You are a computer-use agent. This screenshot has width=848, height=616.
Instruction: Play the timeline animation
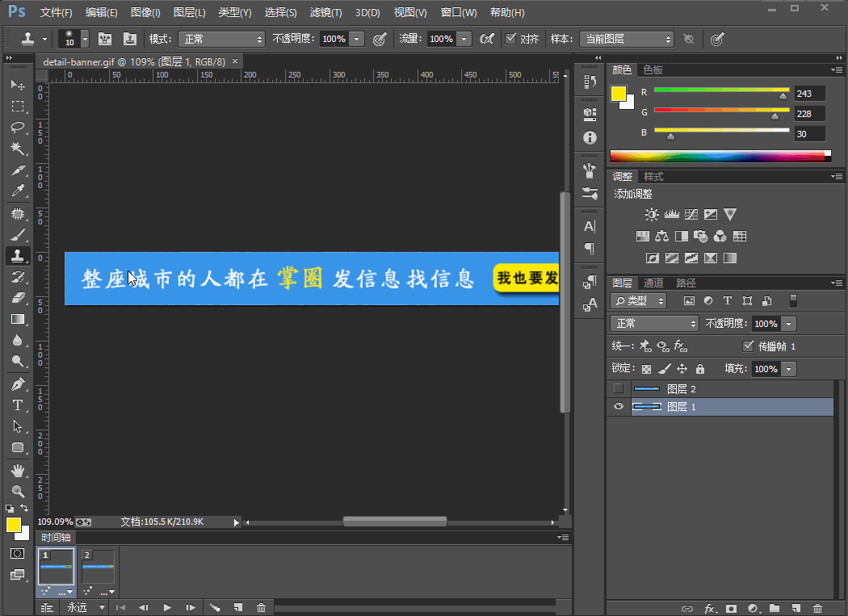click(x=167, y=607)
